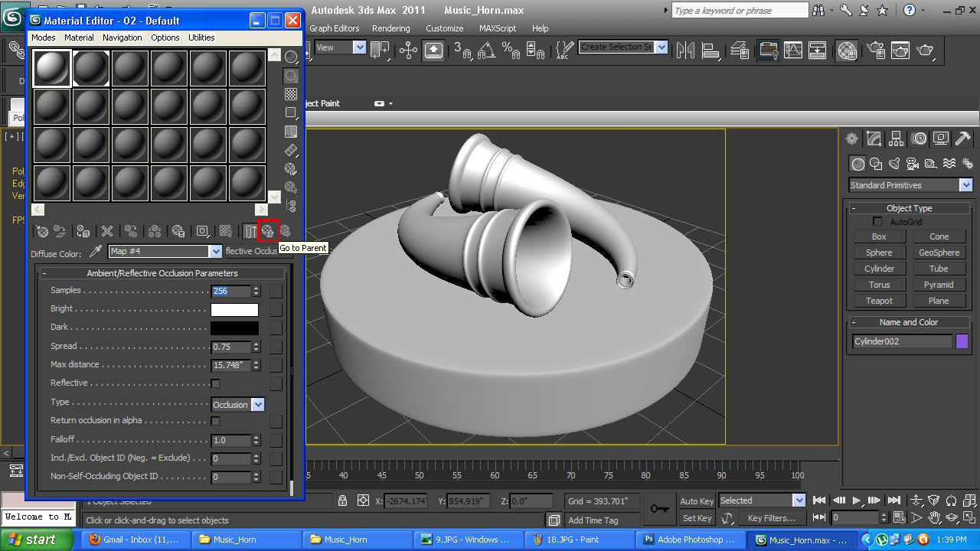
Task: Open the Rendering menu
Action: (390, 28)
